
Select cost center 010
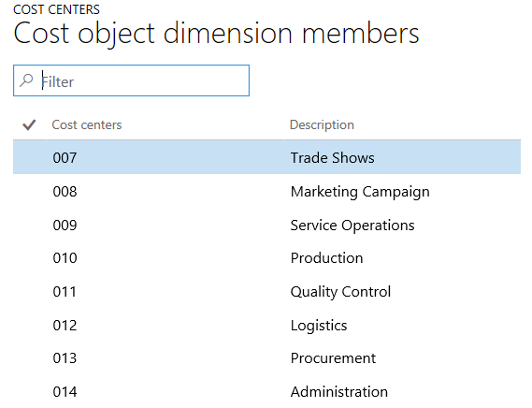point(65,258)
